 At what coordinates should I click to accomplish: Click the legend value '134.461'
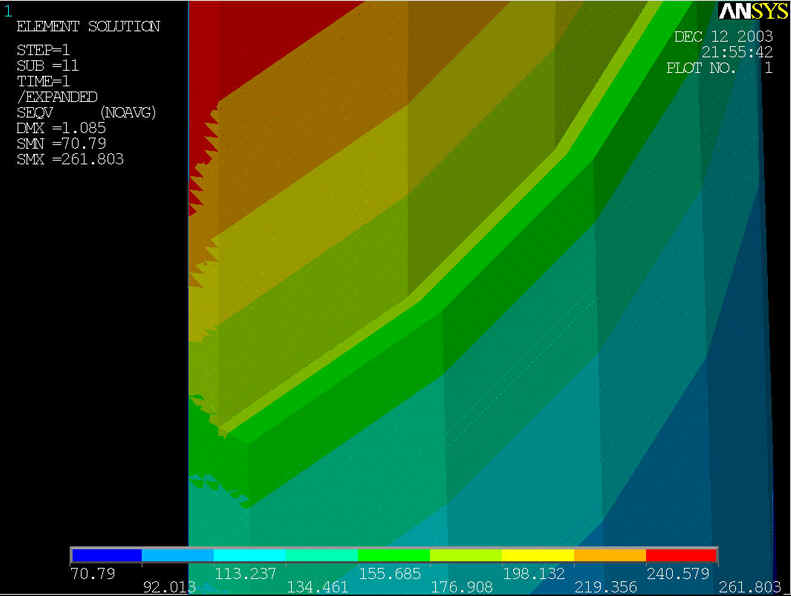318,587
